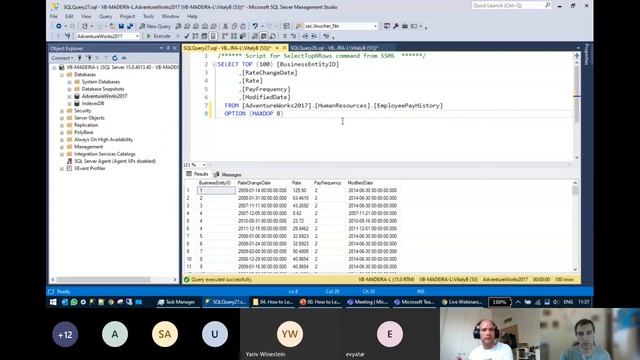The height and width of the screenshot is (360, 640).
Task: Click the Execute button
Action: pyautogui.click(x=158, y=36)
